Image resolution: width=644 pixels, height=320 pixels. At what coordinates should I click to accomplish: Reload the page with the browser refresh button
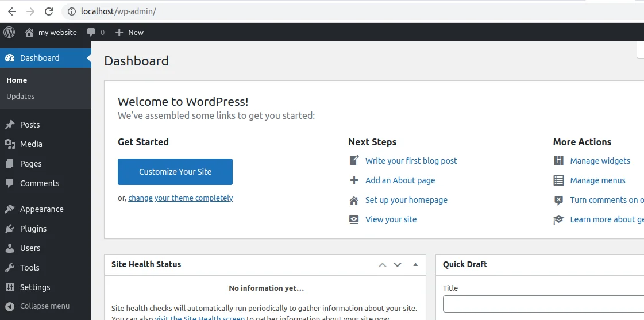coord(49,11)
